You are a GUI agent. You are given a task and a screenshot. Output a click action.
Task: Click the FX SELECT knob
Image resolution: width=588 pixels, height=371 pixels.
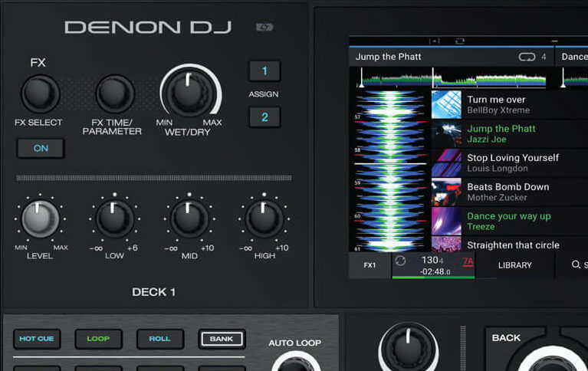[x=40, y=94]
